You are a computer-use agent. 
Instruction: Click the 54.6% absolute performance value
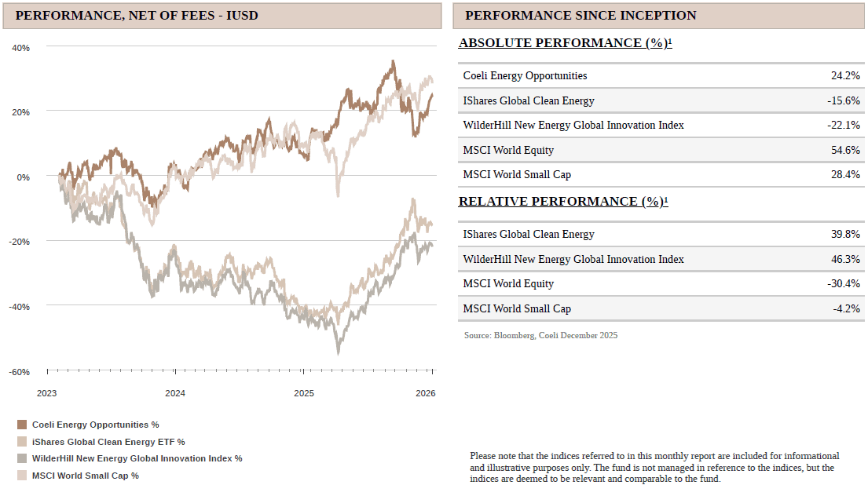[845, 150]
